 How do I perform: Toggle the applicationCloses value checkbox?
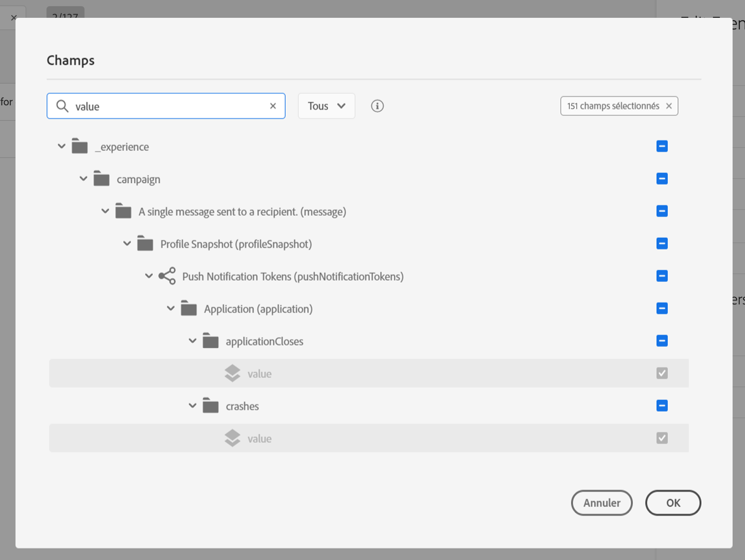pos(662,373)
